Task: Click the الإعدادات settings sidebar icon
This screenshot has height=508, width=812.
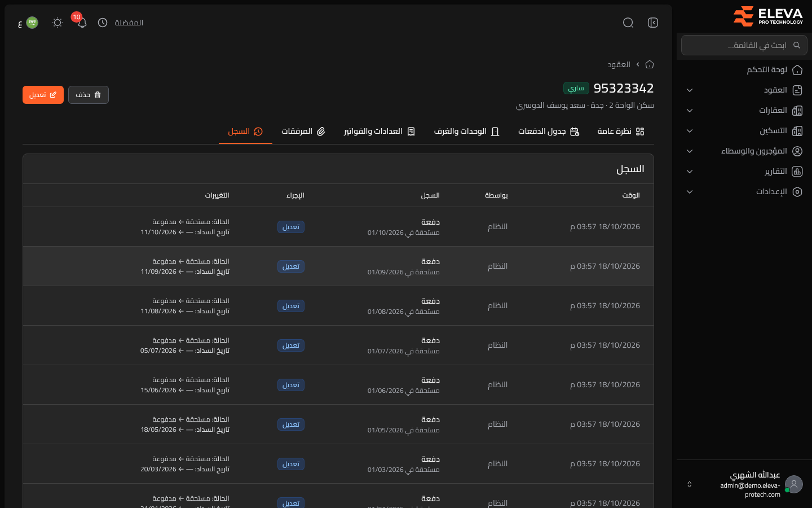Action: coord(797,192)
